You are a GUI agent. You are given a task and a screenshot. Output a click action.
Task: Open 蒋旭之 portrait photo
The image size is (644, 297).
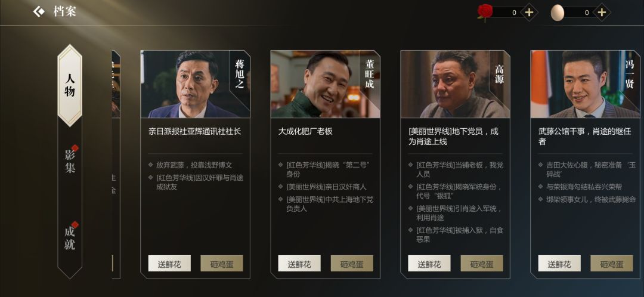[x=195, y=84]
